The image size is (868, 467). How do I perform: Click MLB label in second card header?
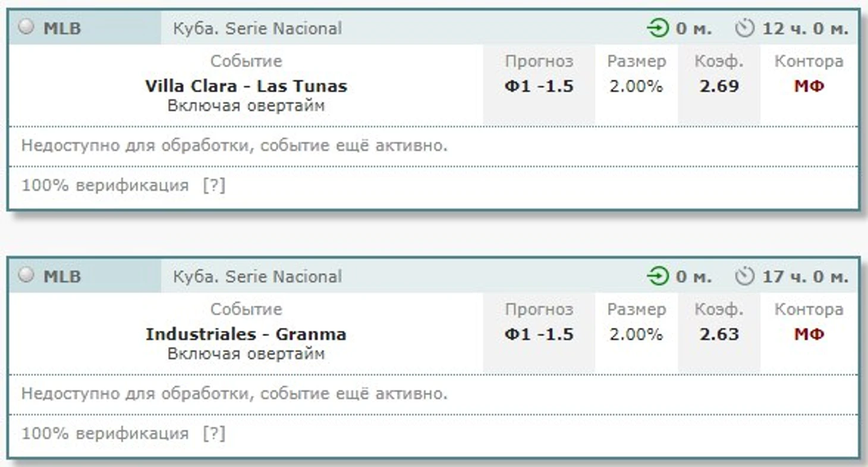click(x=62, y=276)
